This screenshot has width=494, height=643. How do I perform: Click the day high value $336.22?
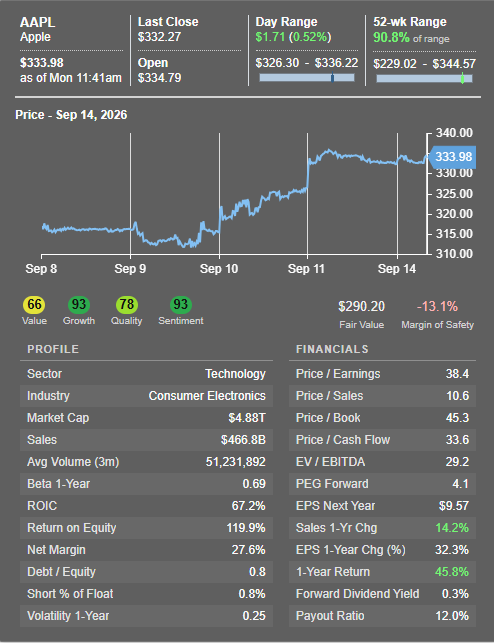click(336, 63)
